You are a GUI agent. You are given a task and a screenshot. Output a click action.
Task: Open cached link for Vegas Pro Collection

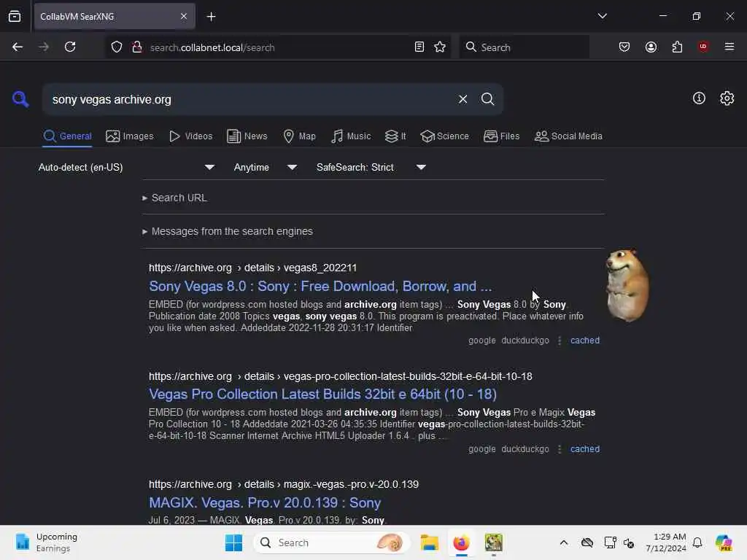[x=585, y=449]
